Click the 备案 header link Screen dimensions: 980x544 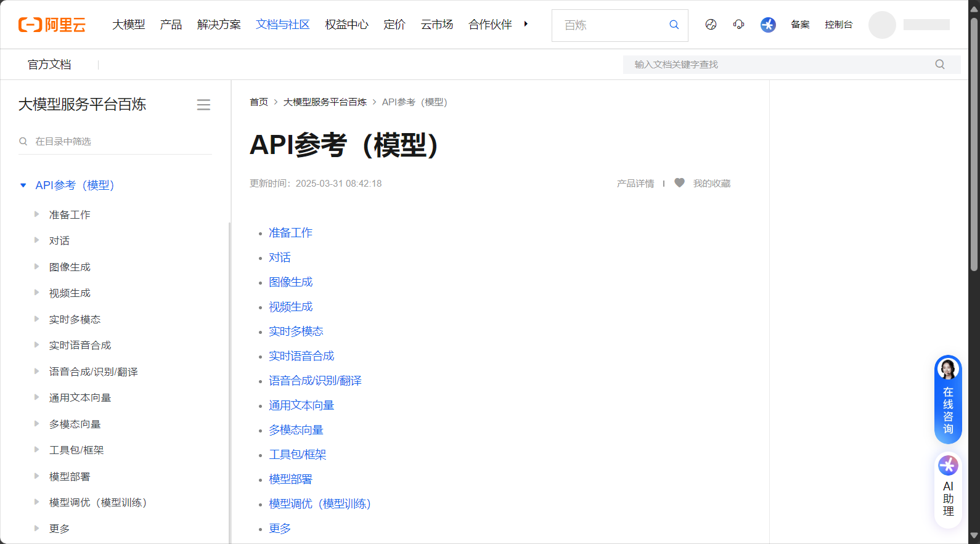pos(800,25)
